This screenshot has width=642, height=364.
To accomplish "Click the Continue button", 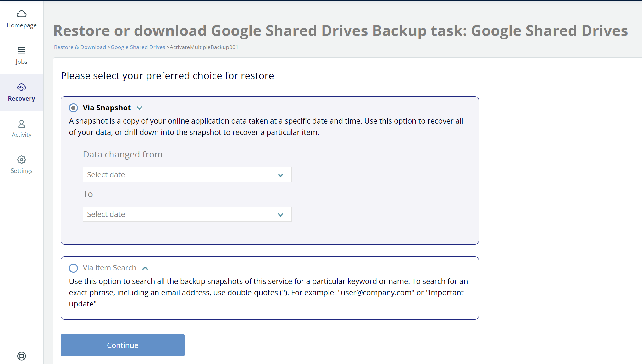I will 123,345.
